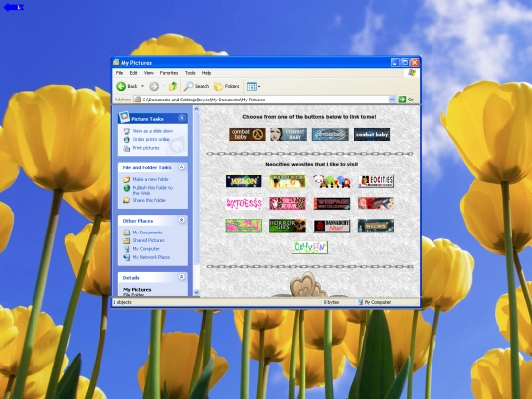Click the COMBAT BABY banner with face
This screenshot has width=532, height=399.
click(x=289, y=134)
